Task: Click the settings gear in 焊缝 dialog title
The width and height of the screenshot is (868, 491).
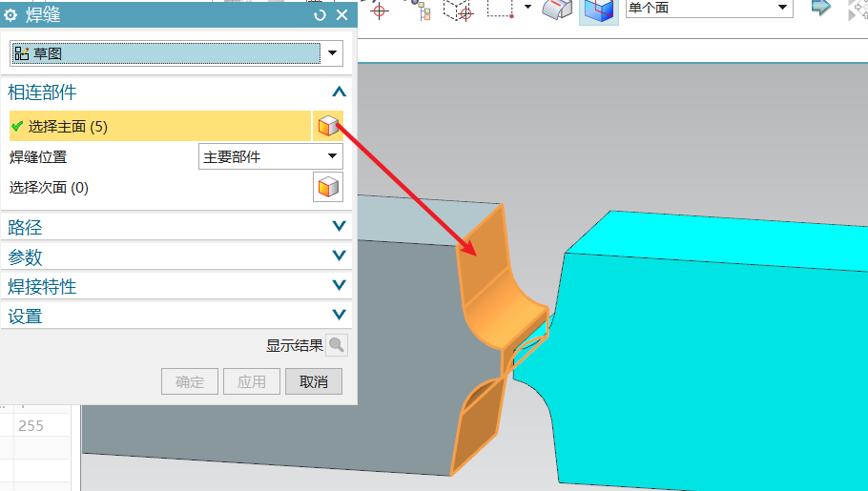Action: 10,15
